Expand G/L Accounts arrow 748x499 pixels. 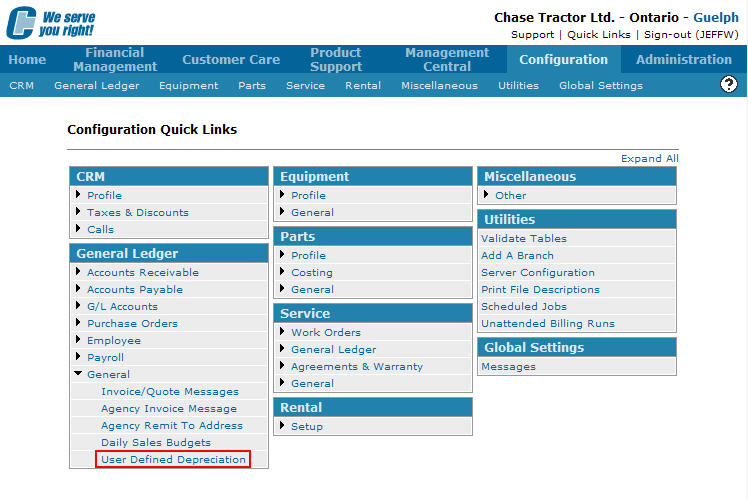(78, 306)
